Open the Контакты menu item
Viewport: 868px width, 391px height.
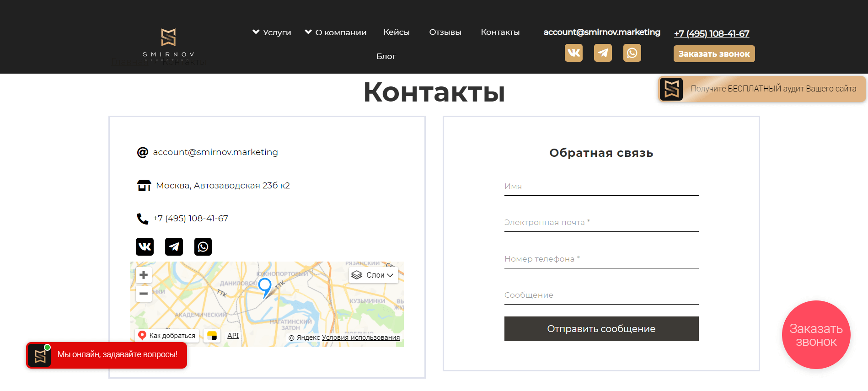pos(500,32)
